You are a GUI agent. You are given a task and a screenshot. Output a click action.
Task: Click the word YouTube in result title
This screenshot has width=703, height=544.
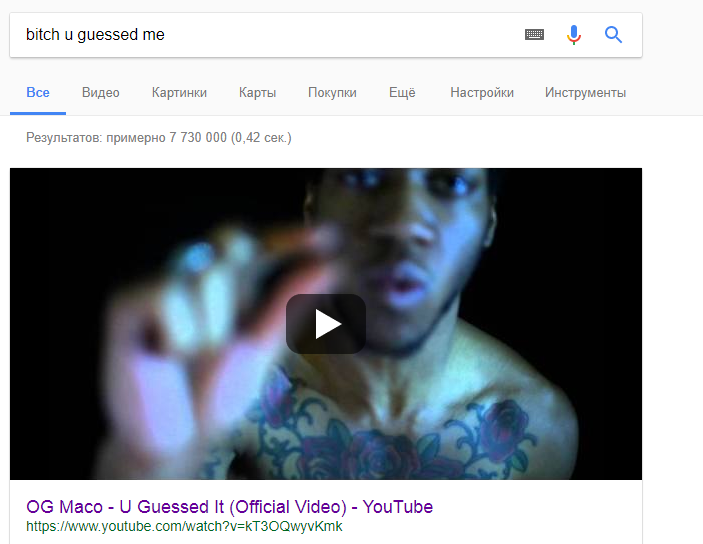tap(398, 507)
